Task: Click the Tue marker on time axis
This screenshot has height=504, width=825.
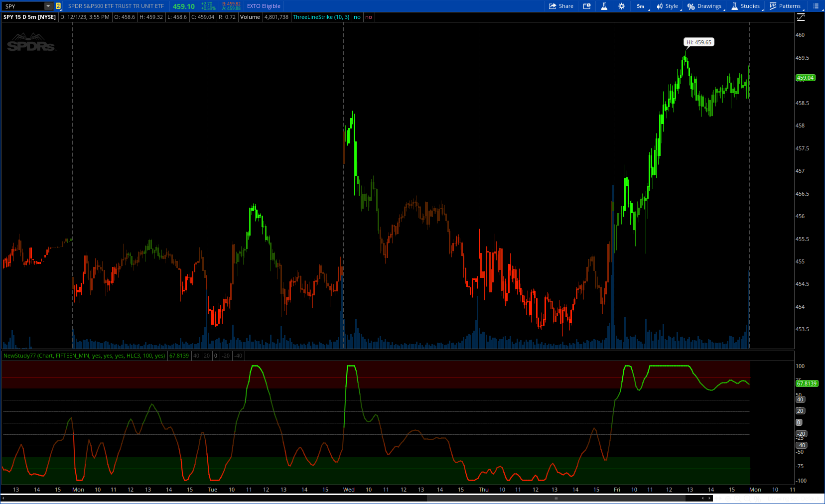Action: pyautogui.click(x=212, y=490)
